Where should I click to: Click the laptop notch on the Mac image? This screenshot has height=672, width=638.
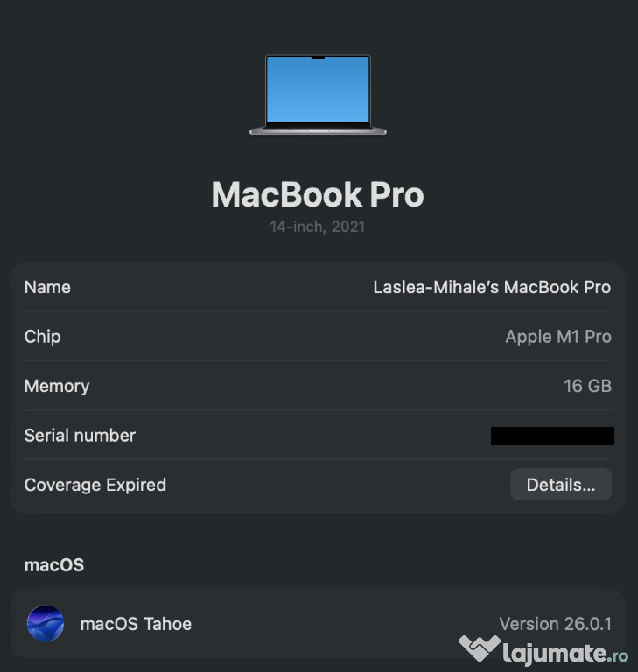pos(318,58)
